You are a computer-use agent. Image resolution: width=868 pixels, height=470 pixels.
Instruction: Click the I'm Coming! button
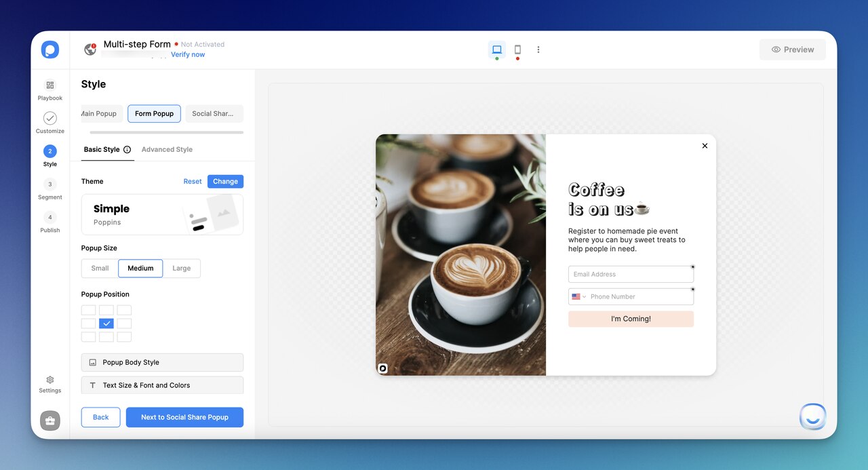[x=631, y=319]
